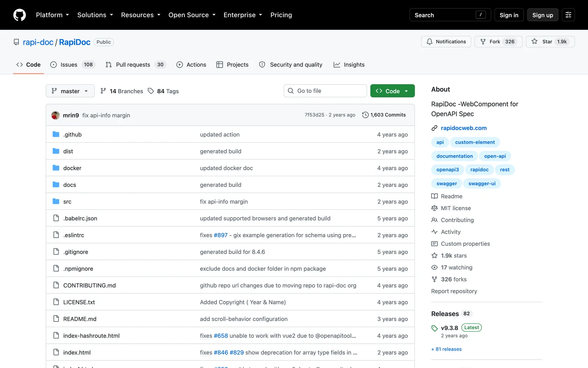Fork the repository with Fork button

click(x=498, y=42)
